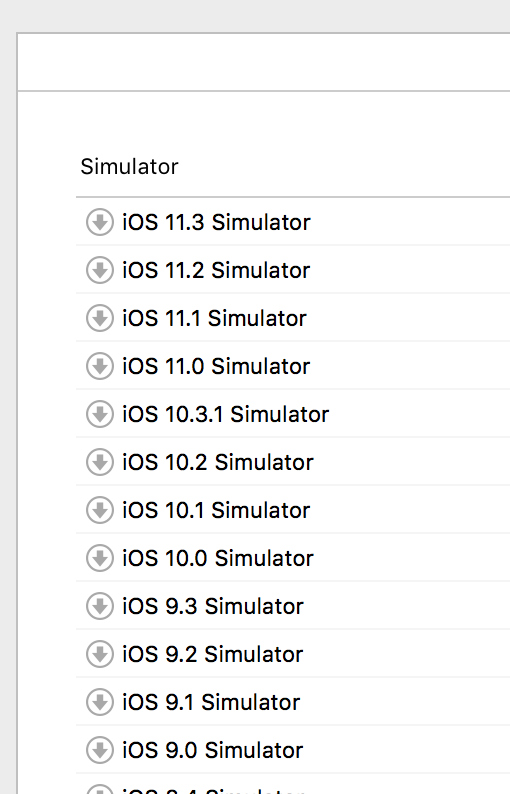This screenshot has width=510, height=794.
Task: Get iOS 10.1 Simulator via download icon
Action: pyautogui.click(x=100, y=510)
